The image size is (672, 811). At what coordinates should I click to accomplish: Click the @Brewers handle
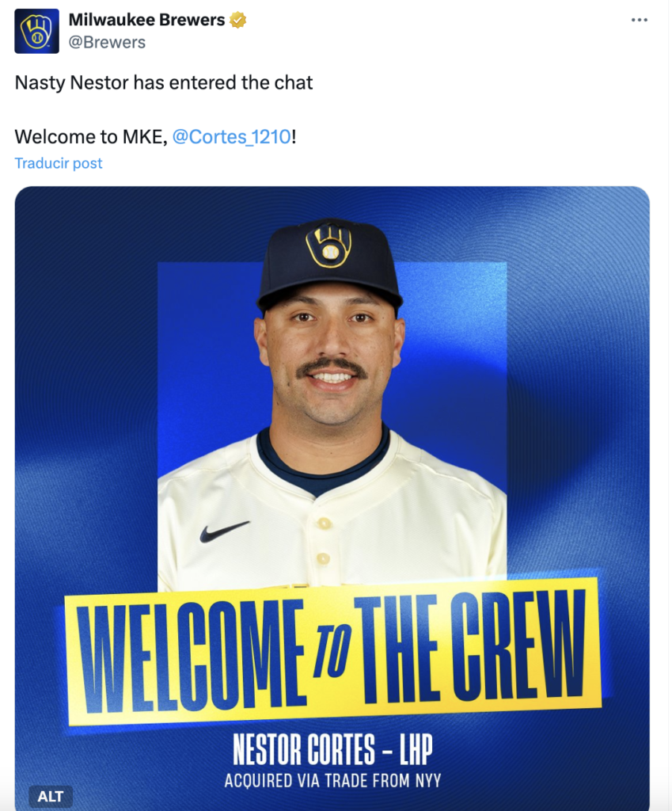[x=107, y=43]
